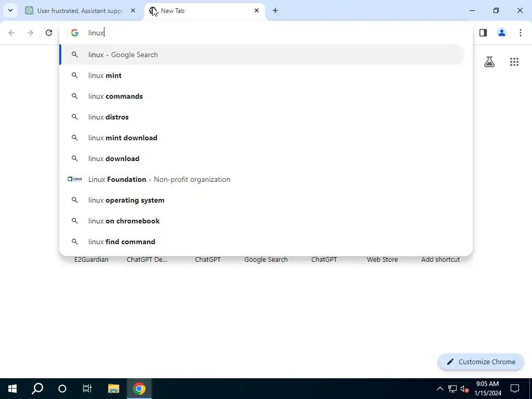Viewport: 532px width, 399px height.
Task: Select the linux download suggestion
Action: coord(262,158)
